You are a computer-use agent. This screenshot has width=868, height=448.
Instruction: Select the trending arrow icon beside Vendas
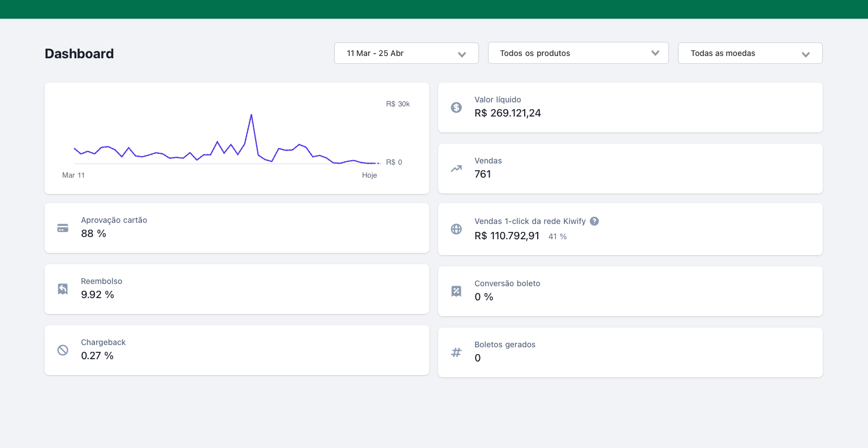click(x=456, y=168)
